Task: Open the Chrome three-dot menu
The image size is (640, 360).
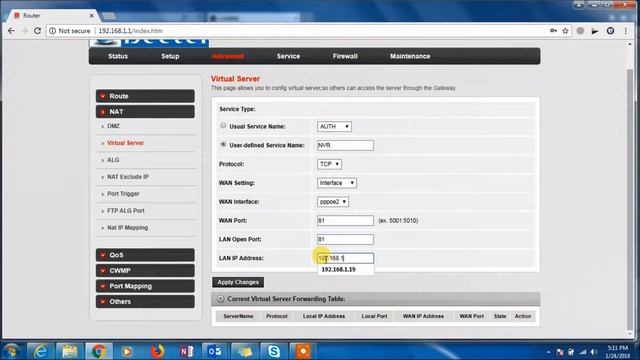Action: pyautogui.click(x=626, y=31)
